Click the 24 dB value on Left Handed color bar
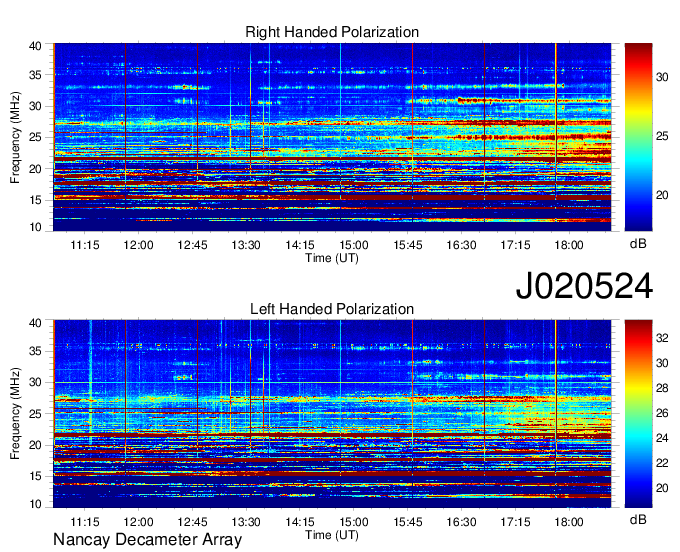 pyautogui.click(x=662, y=438)
